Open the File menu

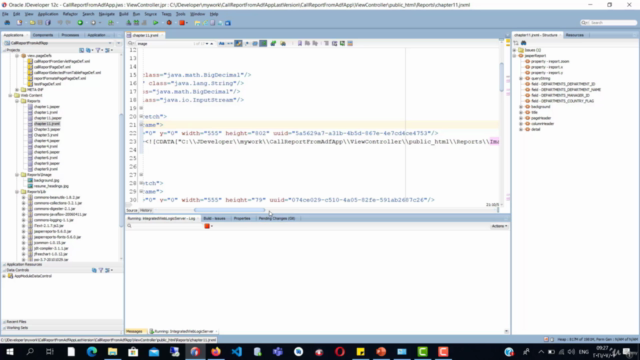point(5,14)
